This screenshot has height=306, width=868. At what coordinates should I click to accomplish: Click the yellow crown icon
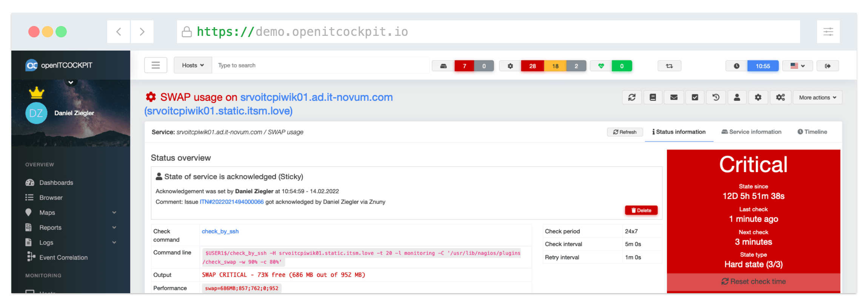tap(37, 92)
